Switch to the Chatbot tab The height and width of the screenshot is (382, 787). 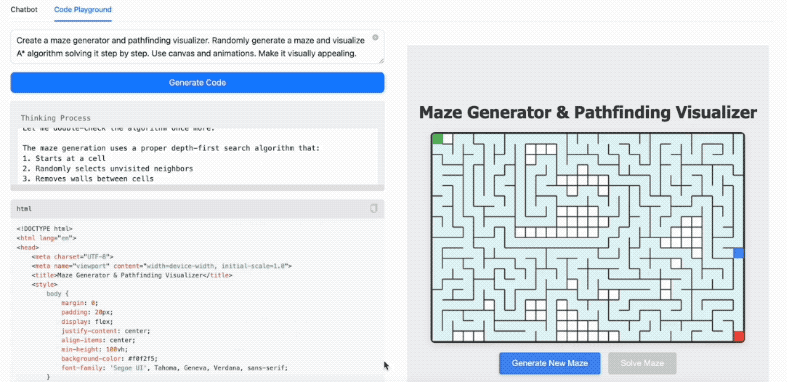pos(24,10)
